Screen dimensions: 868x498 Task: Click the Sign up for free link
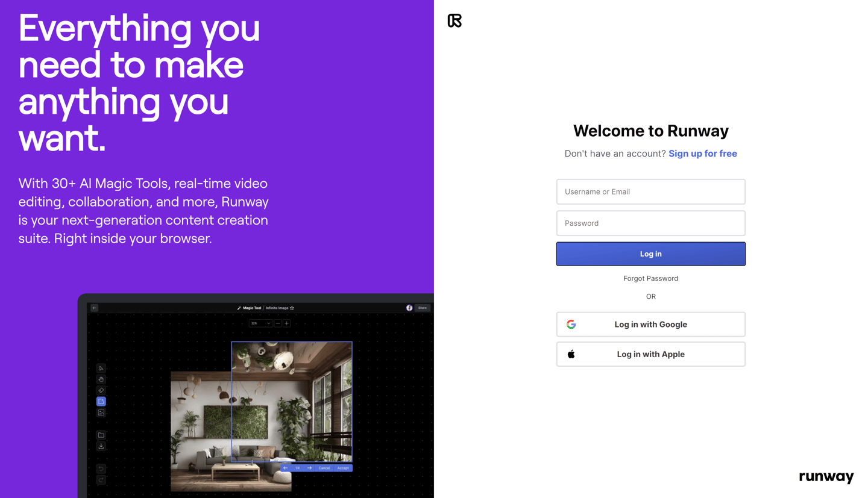[702, 154]
